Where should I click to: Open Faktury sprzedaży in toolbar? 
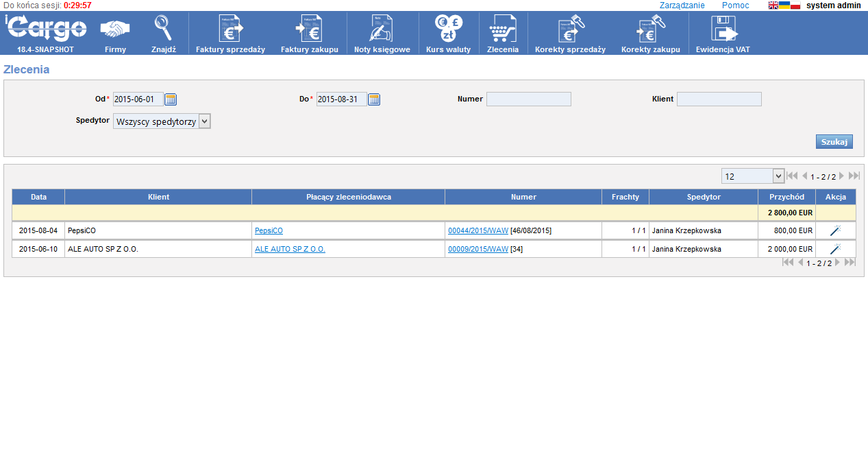230,30
